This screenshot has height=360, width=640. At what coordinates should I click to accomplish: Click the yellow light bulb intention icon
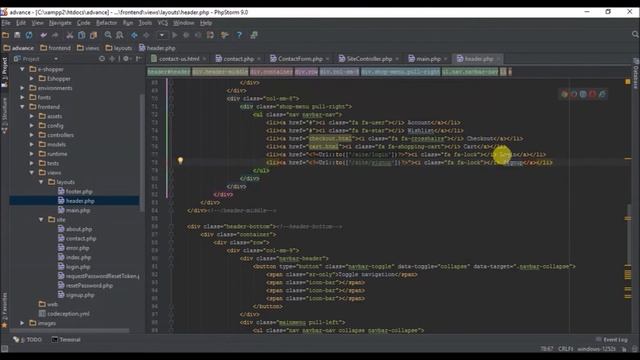click(x=180, y=161)
